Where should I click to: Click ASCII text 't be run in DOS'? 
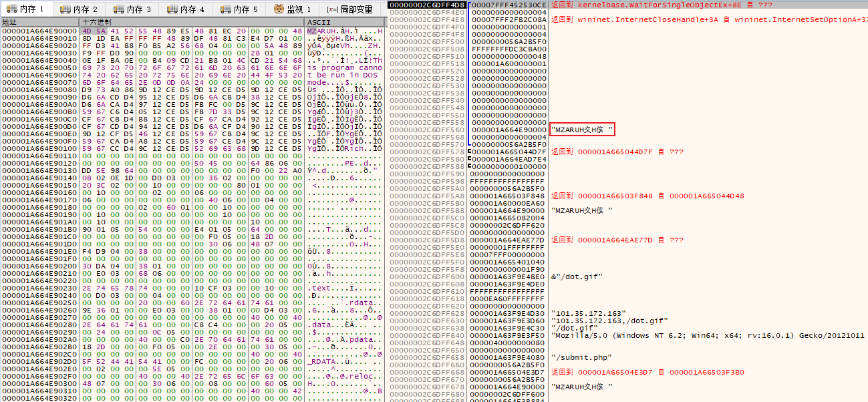tap(342, 75)
